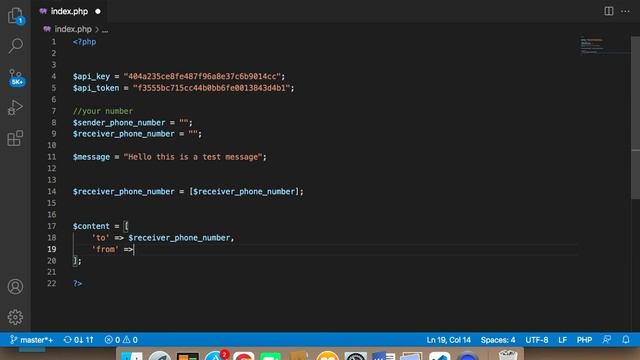Click the //your number comment
Screen dimensions: 640x360
pyautogui.click(x=103, y=111)
